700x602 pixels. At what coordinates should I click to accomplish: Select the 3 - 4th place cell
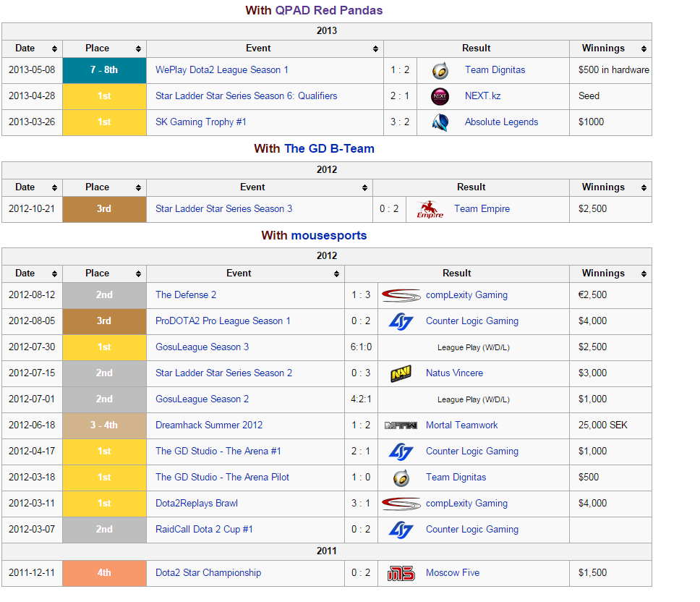coord(104,425)
